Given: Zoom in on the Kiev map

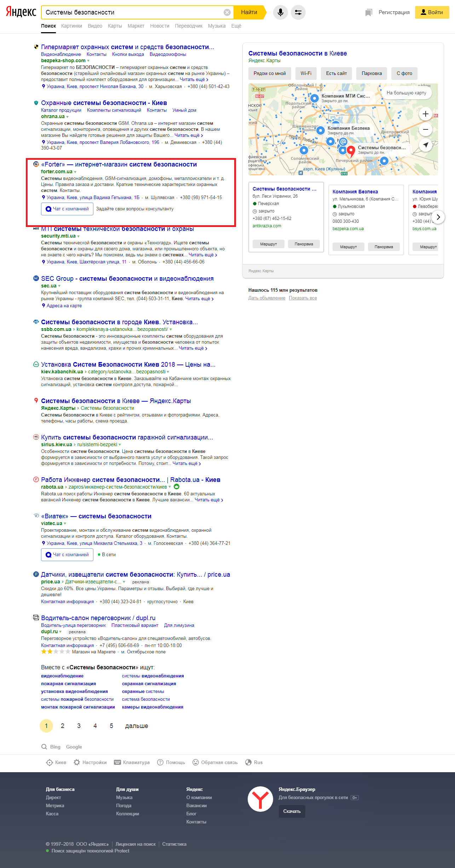Looking at the screenshot, I should pyautogui.click(x=426, y=114).
